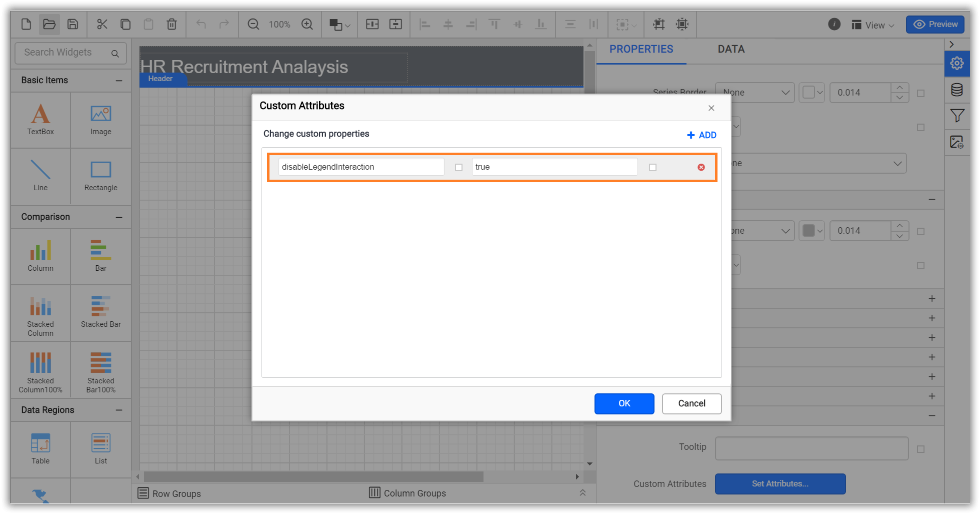Check the box next to disableLegendInteraction name
The width and height of the screenshot is (980, 514).
point(458,167)
